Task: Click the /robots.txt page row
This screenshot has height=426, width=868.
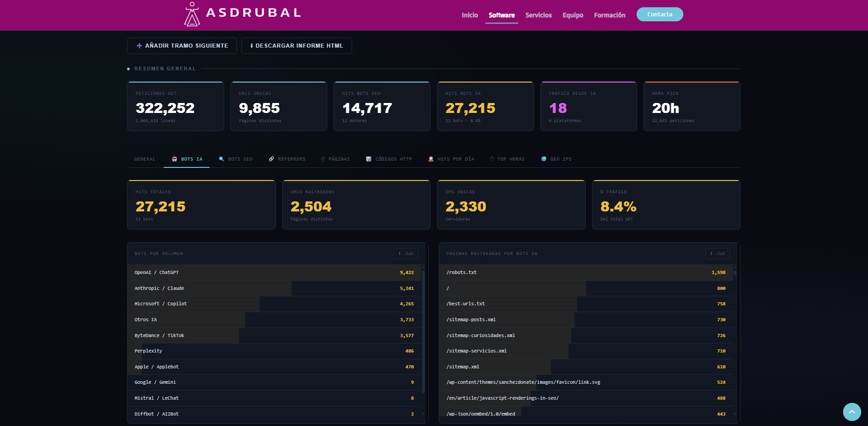Action: [585, 273]
